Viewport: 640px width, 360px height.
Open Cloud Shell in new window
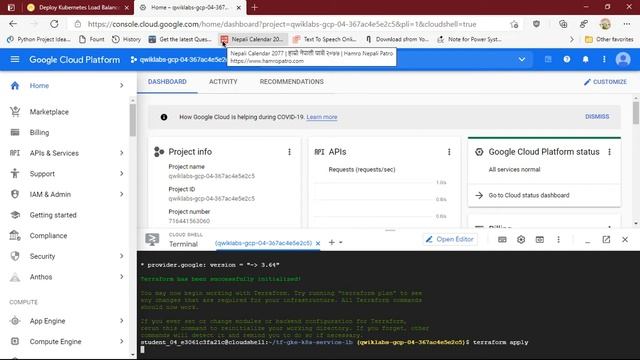606,240
